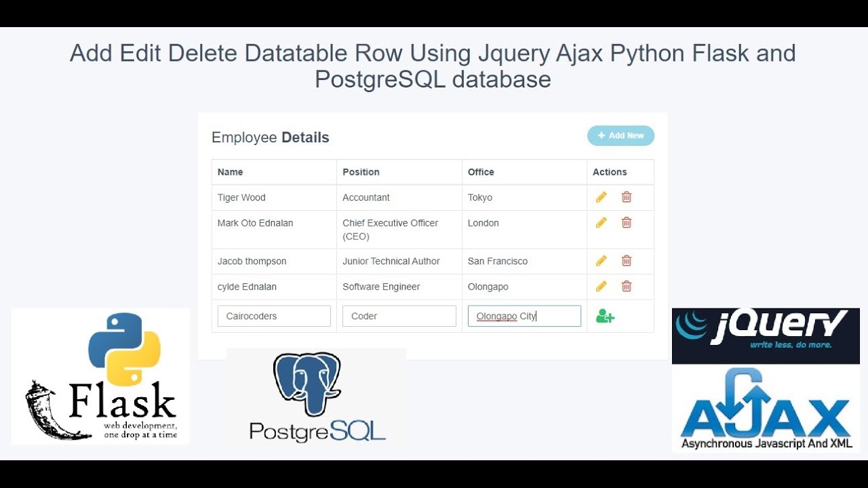Click the Actions column header

click(x=620, y=172)
